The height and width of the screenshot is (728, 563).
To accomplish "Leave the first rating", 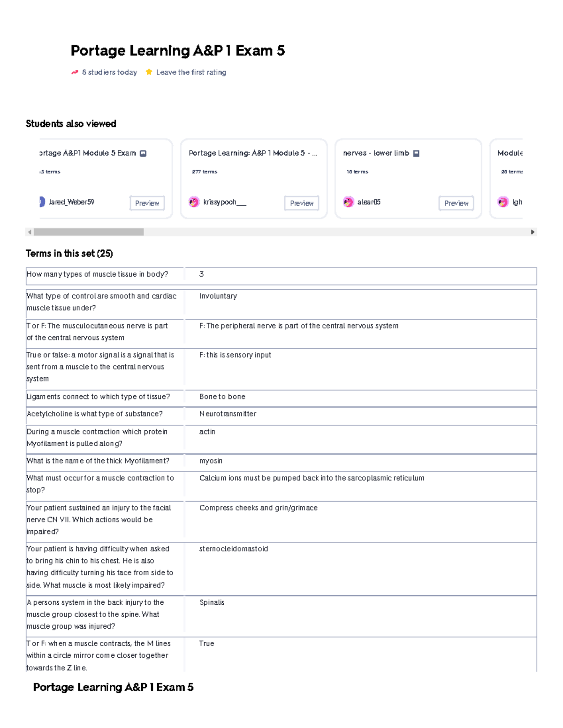I will [191, 72].
